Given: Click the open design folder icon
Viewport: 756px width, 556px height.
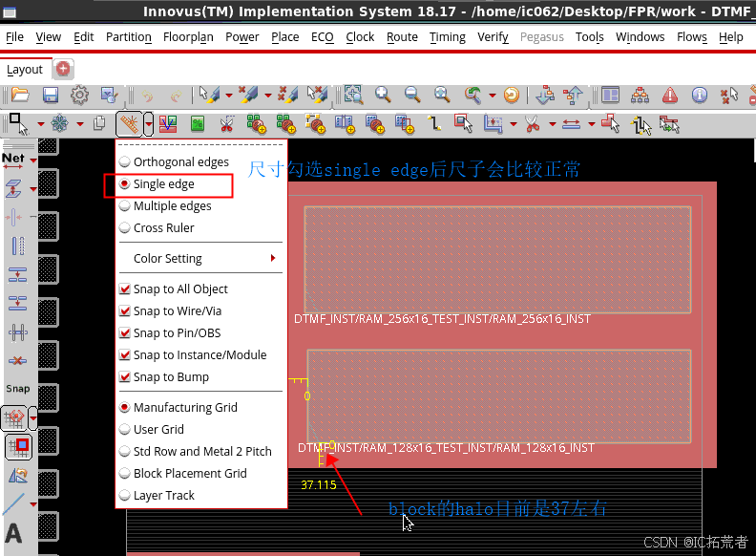Looking at the screenshot, I should [20, 95].
